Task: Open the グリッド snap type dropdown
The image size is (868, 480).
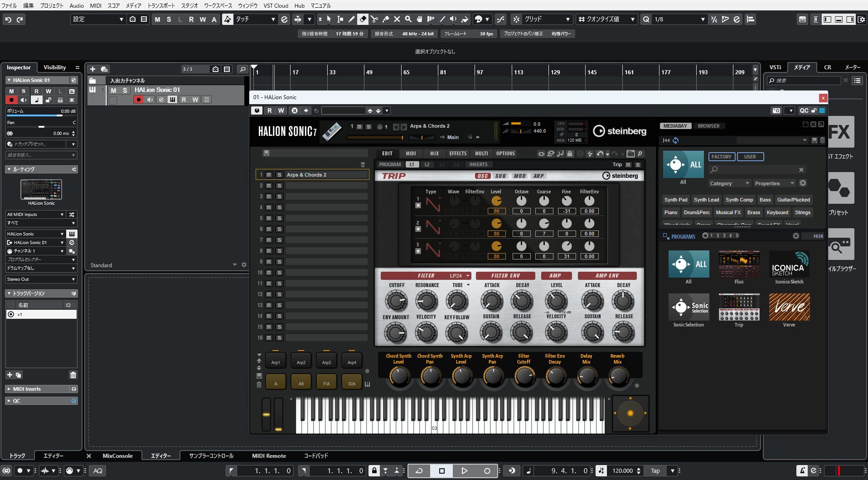Action: pyautogui.click(x=547, y=19)
